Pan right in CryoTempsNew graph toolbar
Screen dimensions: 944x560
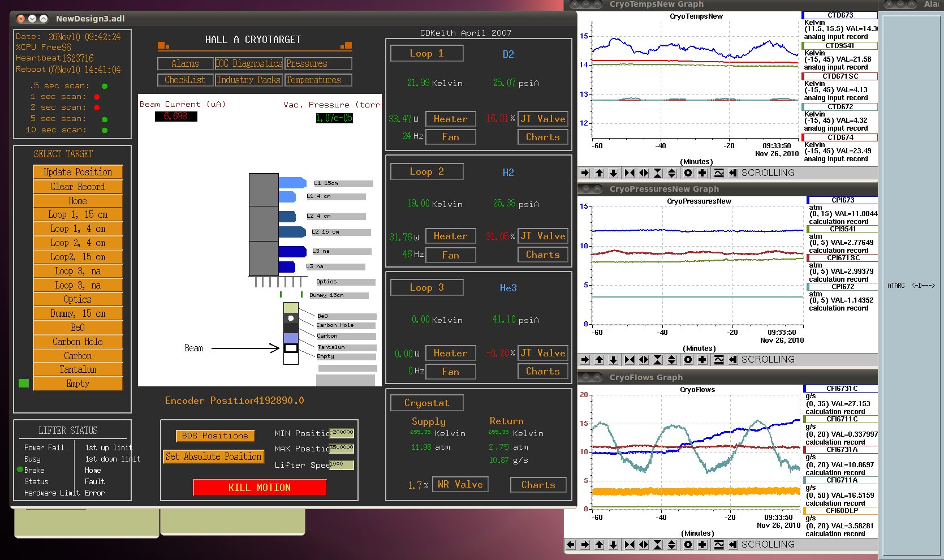coord(585,173)
